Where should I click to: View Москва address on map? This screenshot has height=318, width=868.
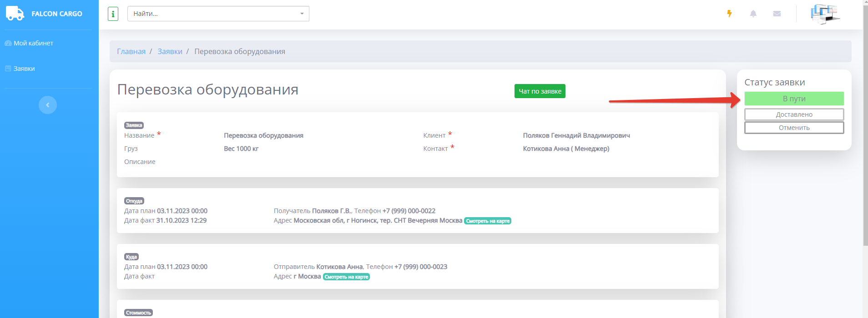pos(346,277)
